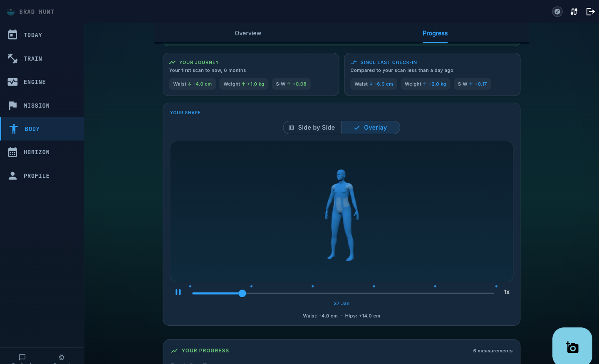The image size is (599, 364).
Task: Open the Engine heartbeat icon
Action: coord(12,82)
